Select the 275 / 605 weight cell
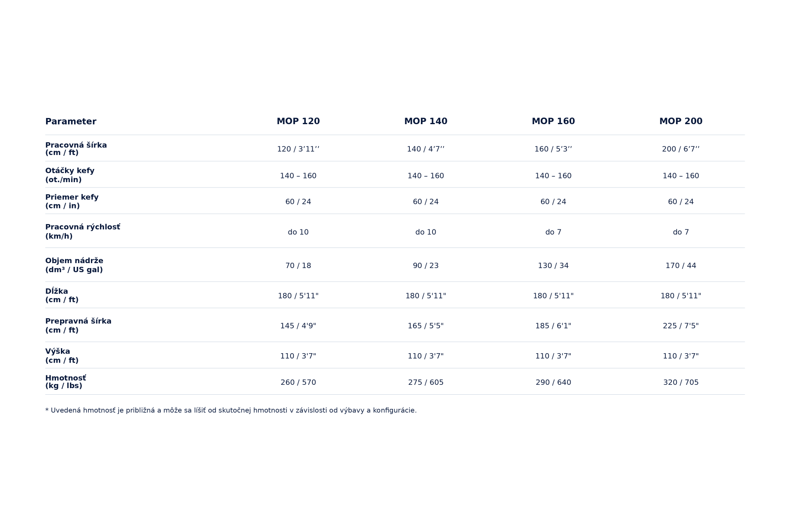 click(425, 382)
